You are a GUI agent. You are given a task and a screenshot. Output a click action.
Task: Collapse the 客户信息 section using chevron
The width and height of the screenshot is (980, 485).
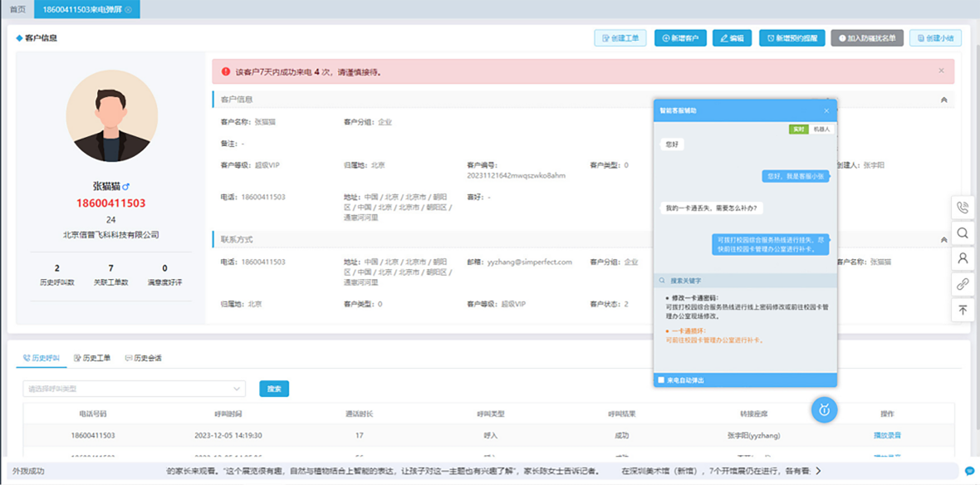[943, 100]
